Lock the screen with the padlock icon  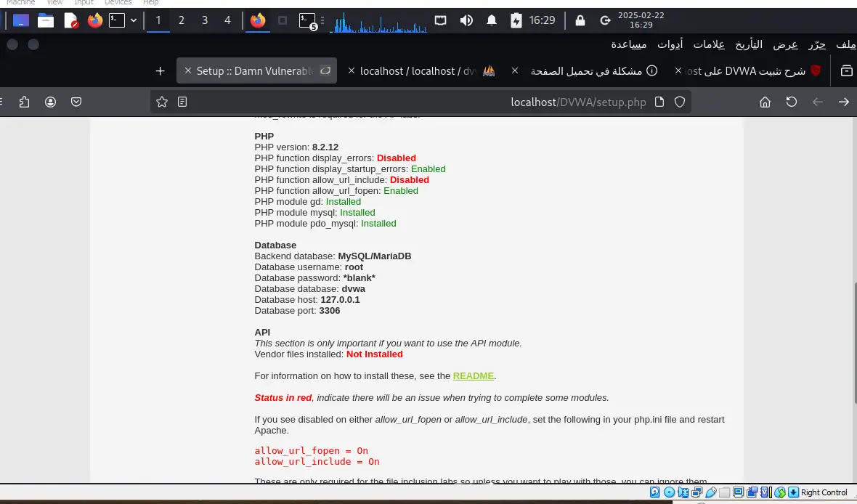point(580,21)
